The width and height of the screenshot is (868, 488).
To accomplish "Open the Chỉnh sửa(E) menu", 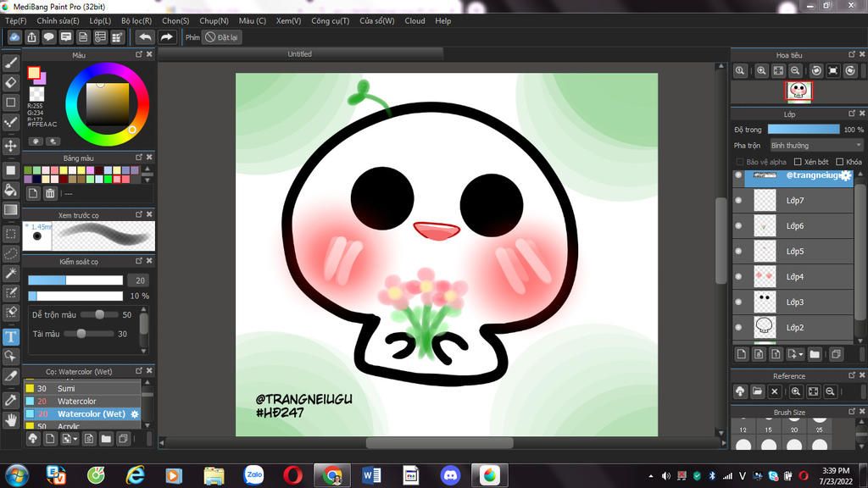I will pyautogui.click(x=58, y=21).
